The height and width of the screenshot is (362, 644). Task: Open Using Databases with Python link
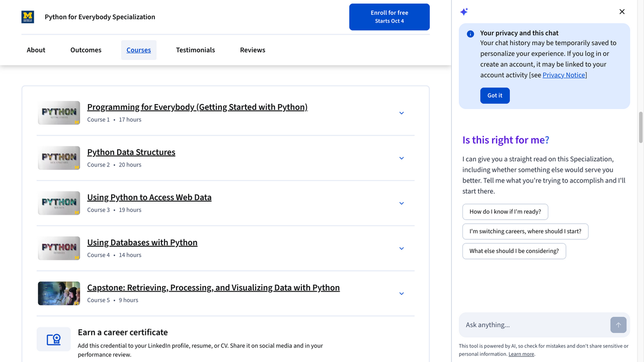(142, 242)
